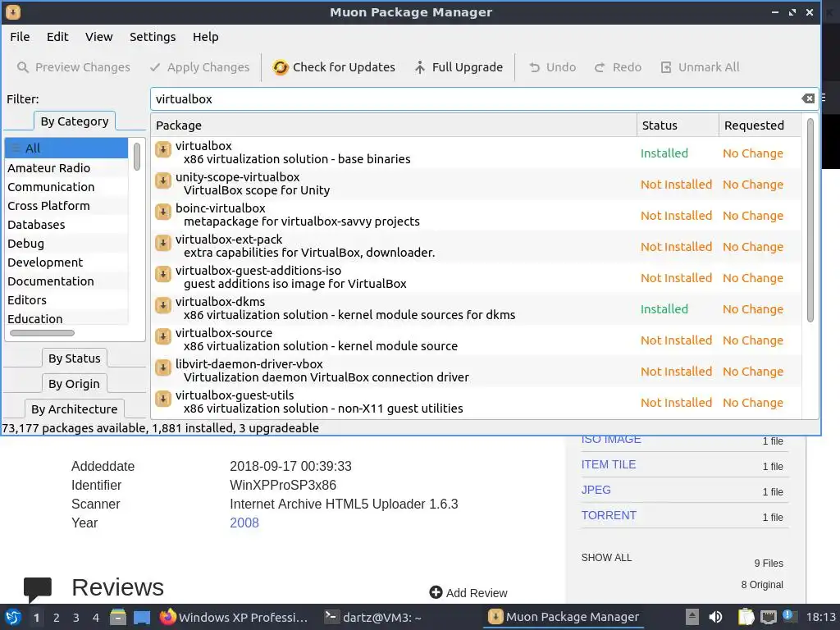The width and height of the screenshot is (840, 630).
Task: Open the Edit menu
Action: (x=57, y=36)
